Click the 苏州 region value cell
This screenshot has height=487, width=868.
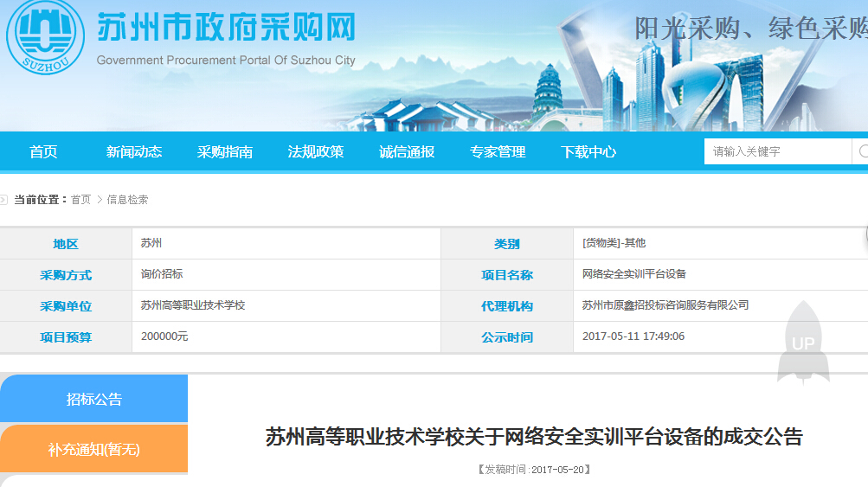pyautogui.click(x=286, y=244)
